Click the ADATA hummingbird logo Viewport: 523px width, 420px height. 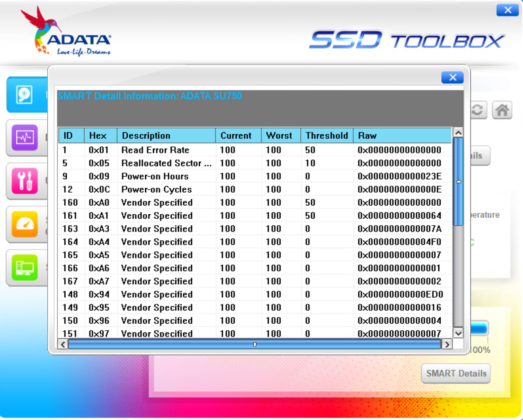click(x=66, y=31)
